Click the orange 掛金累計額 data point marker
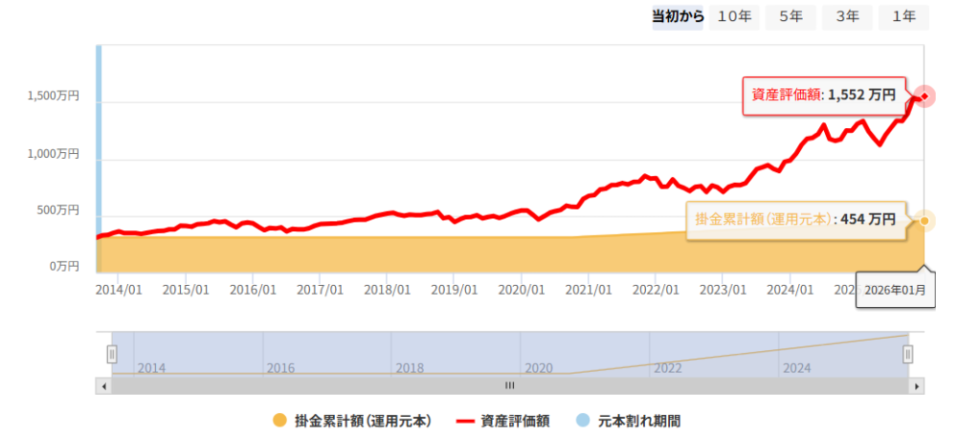This screenshot has width=980, height=438. [924, 221]
